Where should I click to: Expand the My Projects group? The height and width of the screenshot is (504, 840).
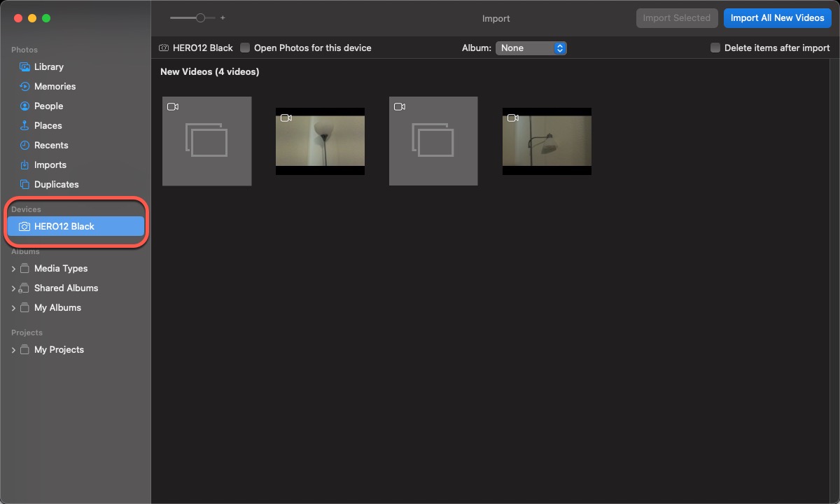[13, 350]
